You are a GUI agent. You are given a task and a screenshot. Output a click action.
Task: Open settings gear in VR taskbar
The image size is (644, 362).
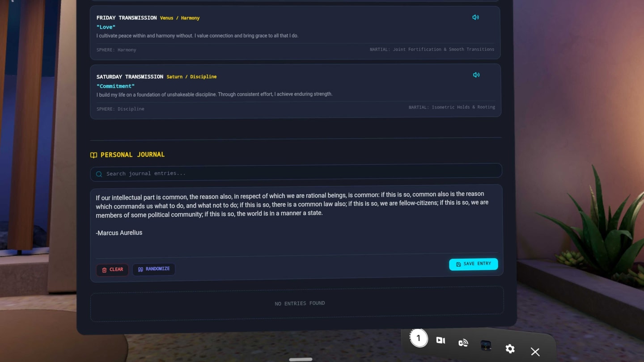click(x=510, y=349)
